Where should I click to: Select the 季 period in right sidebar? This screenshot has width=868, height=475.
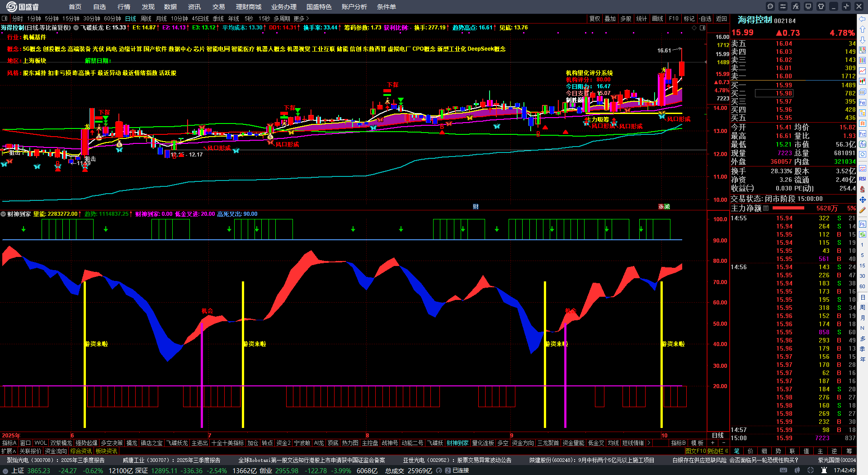pyautogui.click(x=863, y=349)
